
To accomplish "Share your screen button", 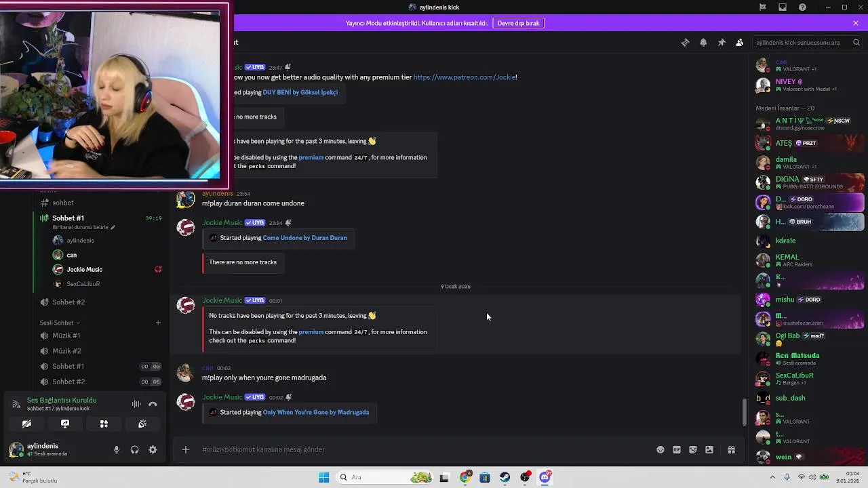I will pos(65,424).
